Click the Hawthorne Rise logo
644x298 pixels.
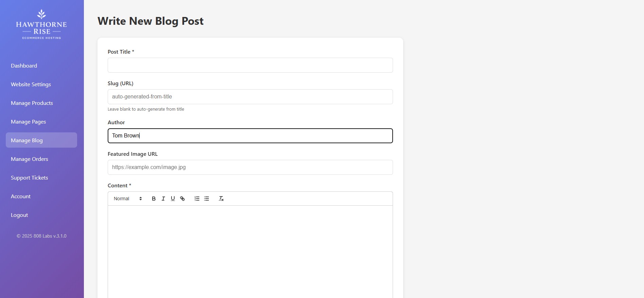41,24
